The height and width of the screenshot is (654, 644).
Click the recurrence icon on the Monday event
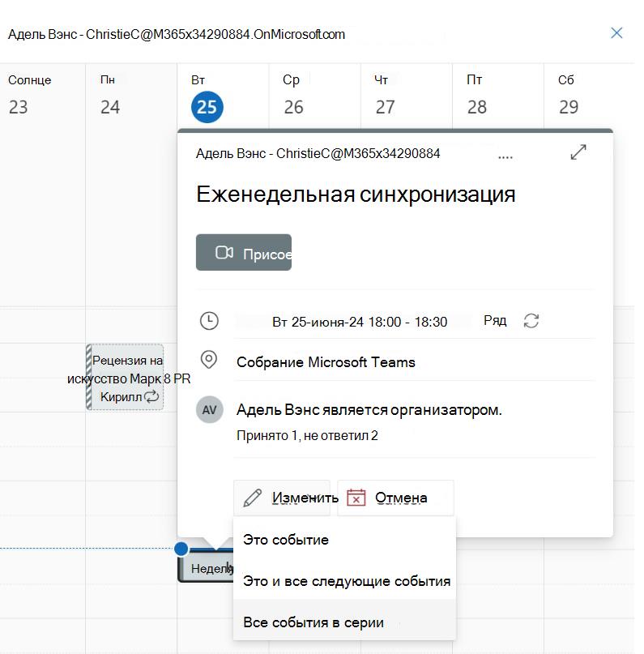[151, 396]
